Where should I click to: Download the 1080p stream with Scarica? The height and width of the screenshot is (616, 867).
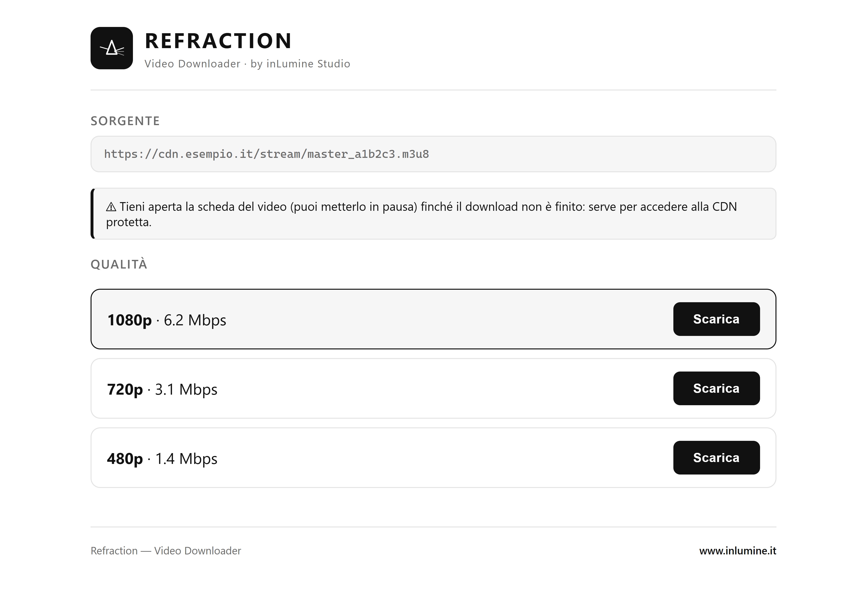(x=716, y=319)
